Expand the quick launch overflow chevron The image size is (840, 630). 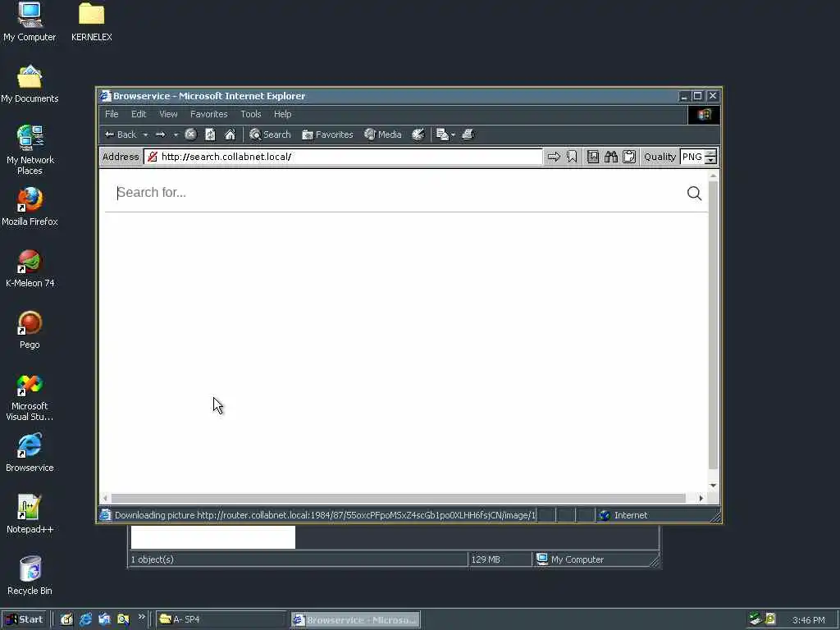[141, 617]
